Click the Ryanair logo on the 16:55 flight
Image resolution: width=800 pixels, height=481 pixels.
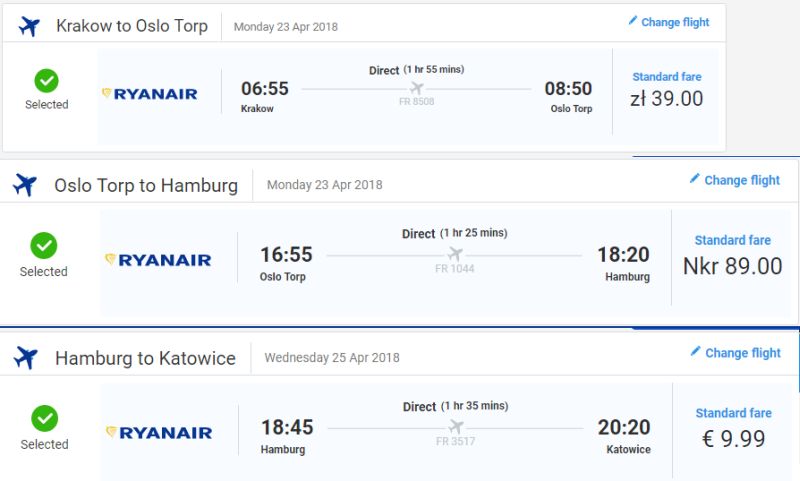tap(158, 260)
